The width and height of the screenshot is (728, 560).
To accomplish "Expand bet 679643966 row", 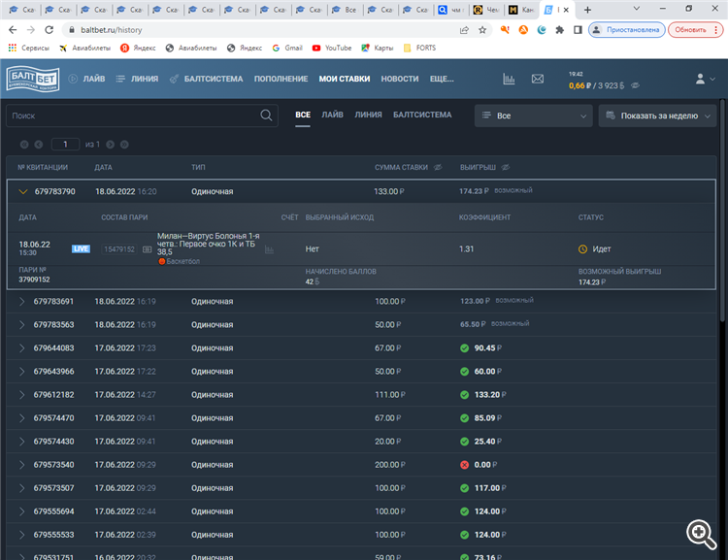I will (x=21, y=372).
